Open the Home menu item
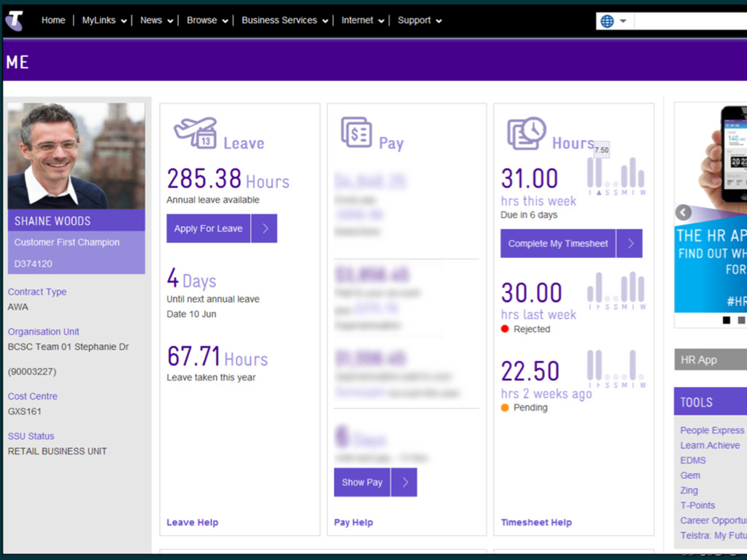Viewport: 747px width, 560px height. 53,20
